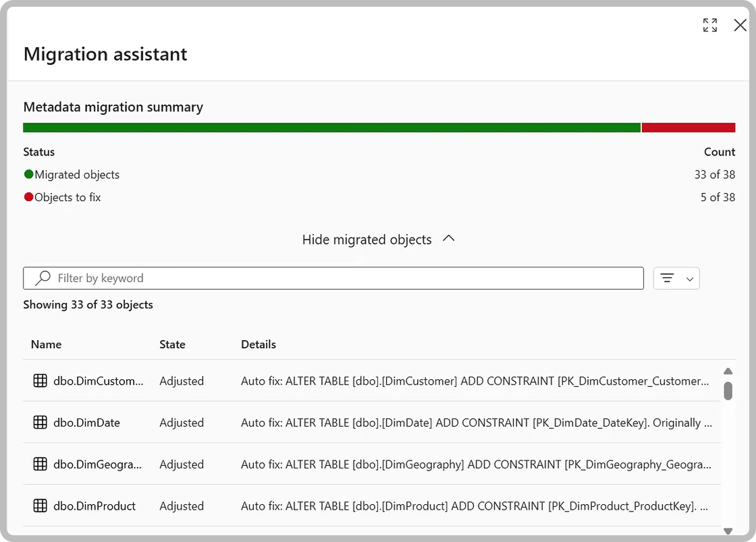
Task: Sort by the Name column header
Action: pos(47,344)
